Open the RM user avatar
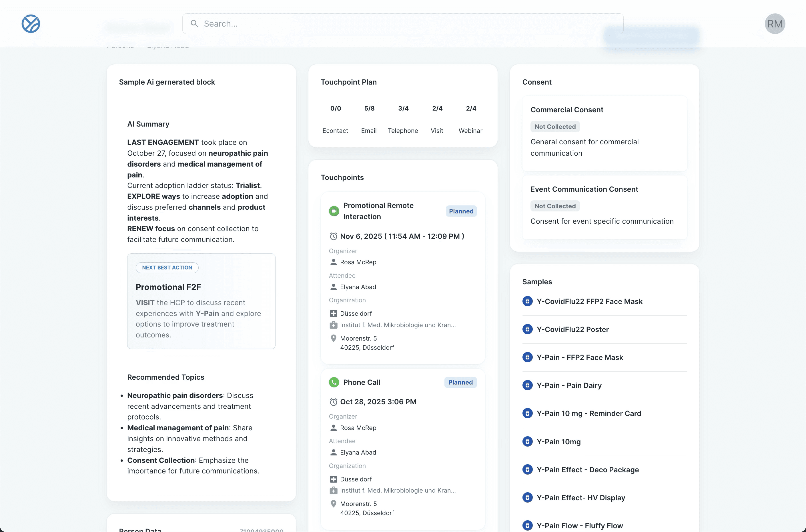The image size is (806, 532). tap(775, 24)
